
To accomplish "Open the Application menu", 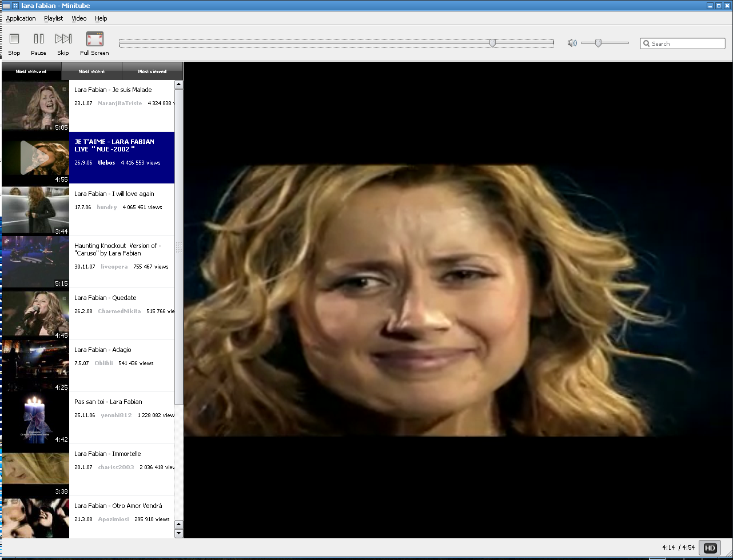I will point(21,18).
